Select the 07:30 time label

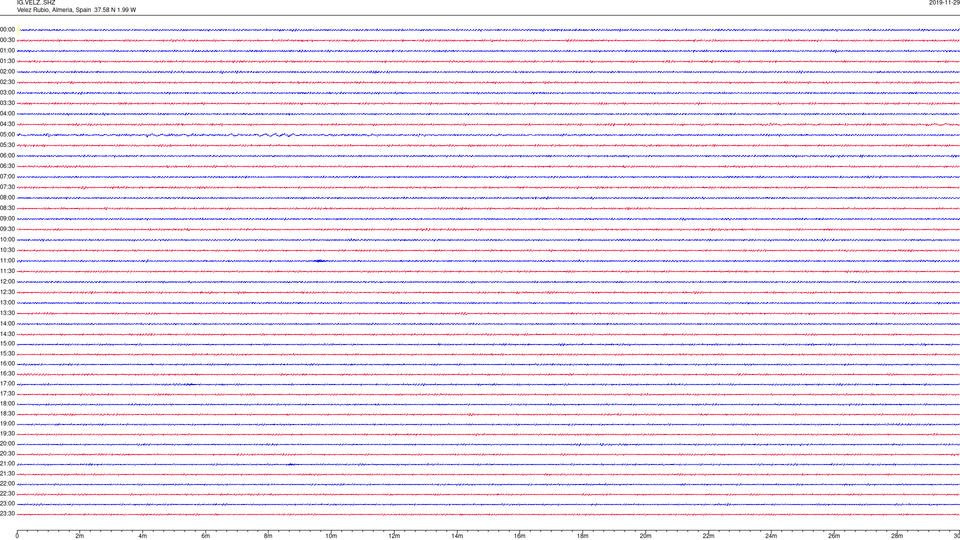click(x=7, y=187)
